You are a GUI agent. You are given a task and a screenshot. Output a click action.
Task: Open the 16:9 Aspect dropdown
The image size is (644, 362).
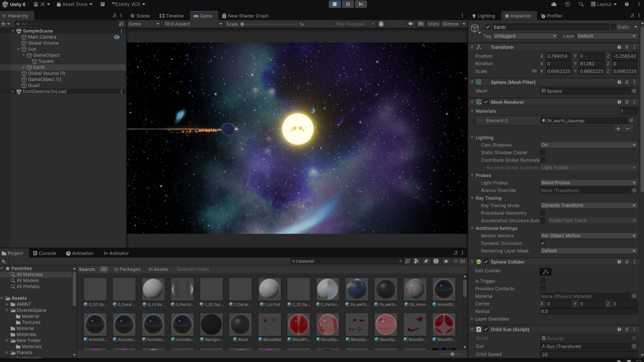pos(193,24)
